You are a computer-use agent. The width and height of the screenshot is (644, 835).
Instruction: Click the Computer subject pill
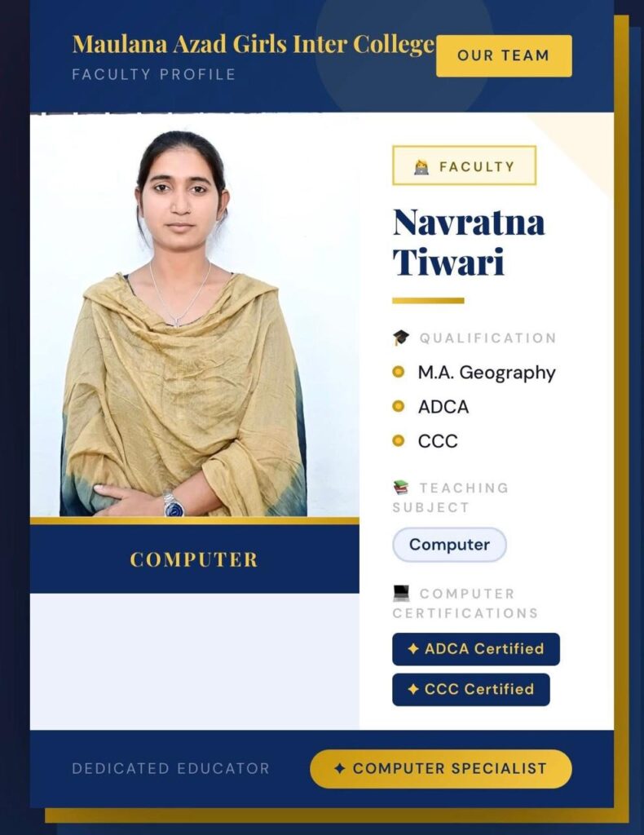click(x=449, y=545)
